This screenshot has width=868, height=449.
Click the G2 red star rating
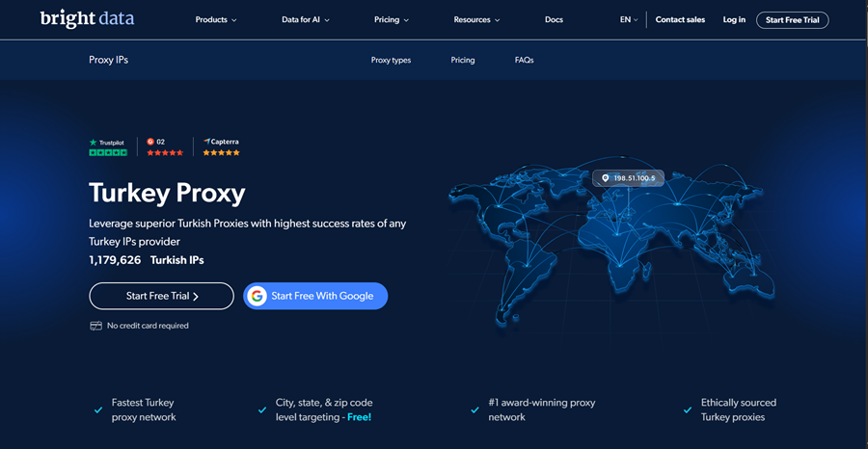click(x=165, y=152)
